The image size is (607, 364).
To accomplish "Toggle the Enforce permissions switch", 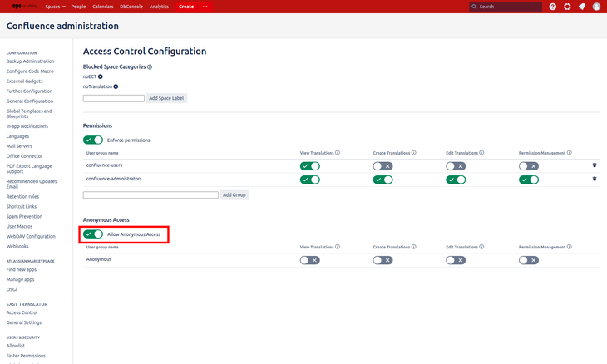I will click(93, 140).
